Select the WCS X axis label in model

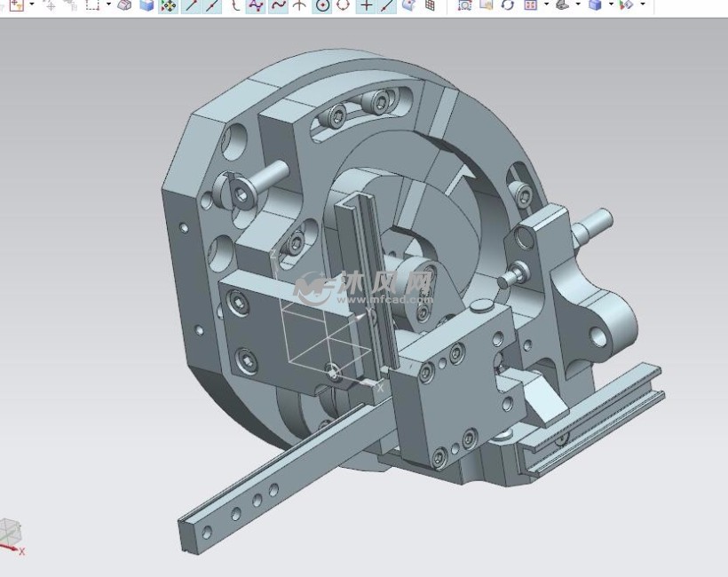[x=380, y=387]
